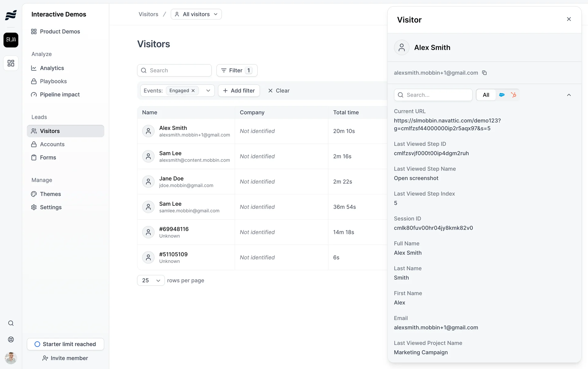Open the rows per page dropdown

pos(151,281)
